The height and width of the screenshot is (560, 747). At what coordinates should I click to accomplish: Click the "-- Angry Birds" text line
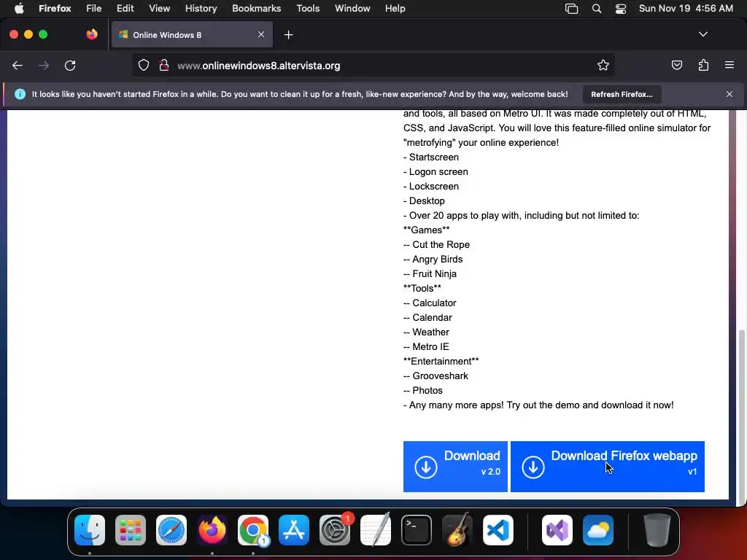[433, 260]
